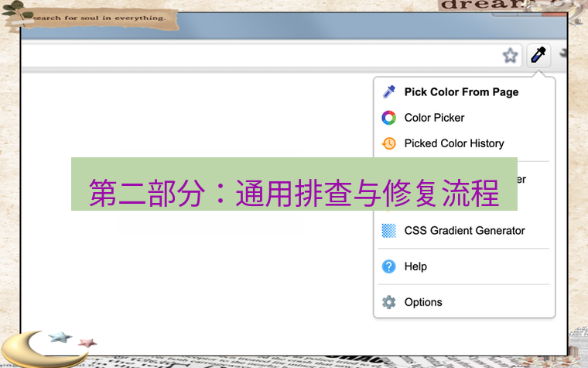Click the eyedropper extension icon in toolbar

click(x=538, y=56)
